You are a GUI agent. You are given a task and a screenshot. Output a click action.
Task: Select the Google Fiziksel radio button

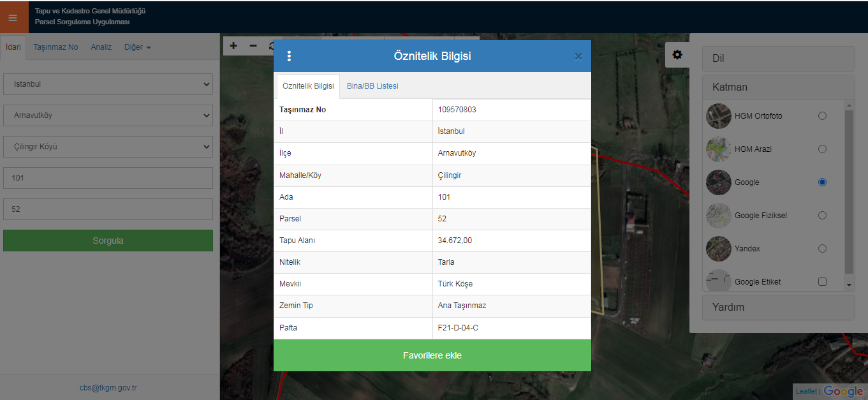coord(822,216)
